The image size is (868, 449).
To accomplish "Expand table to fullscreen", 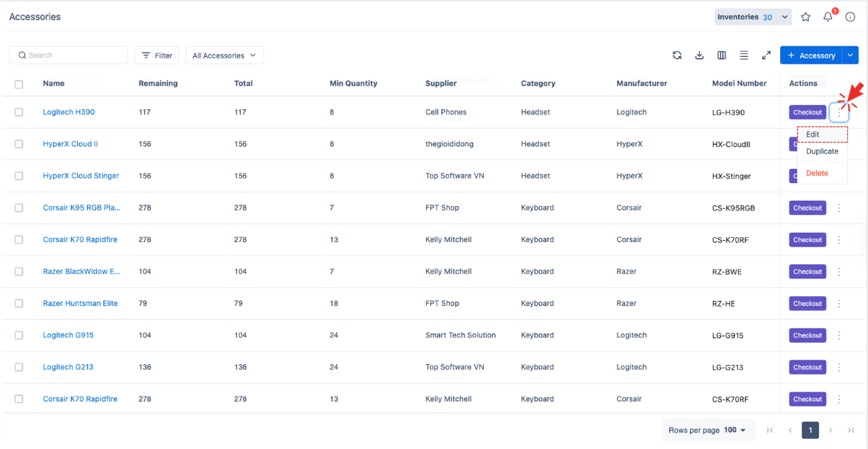I will click(x=766, y=55).
